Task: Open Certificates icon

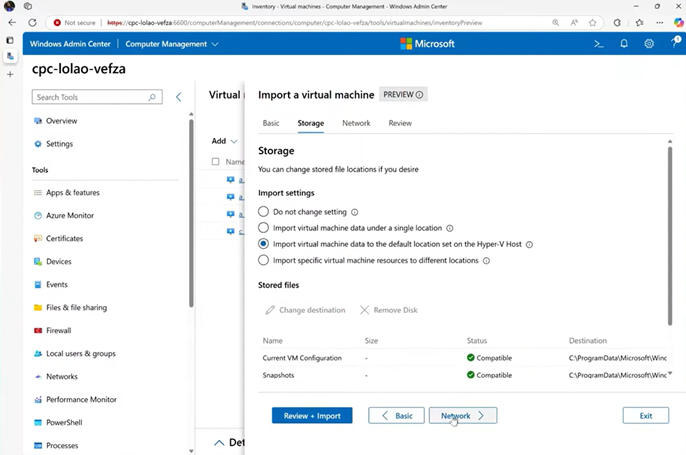Action: (x=38, y=238)
